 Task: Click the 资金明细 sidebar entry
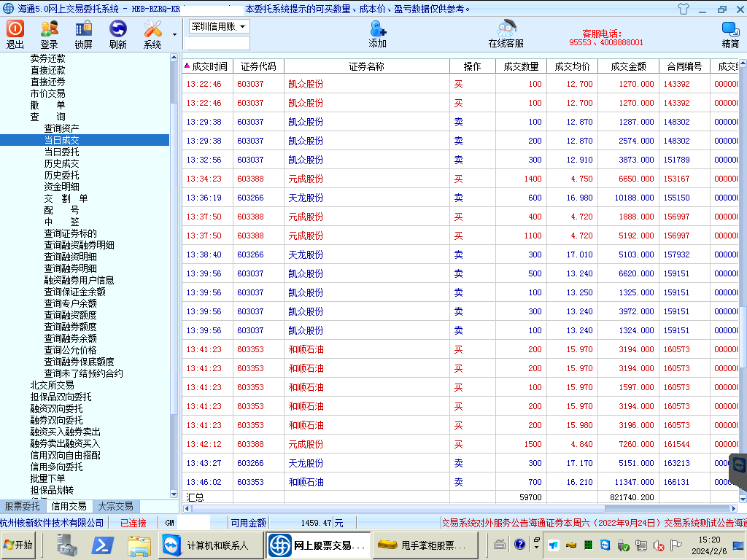[61, 187]
